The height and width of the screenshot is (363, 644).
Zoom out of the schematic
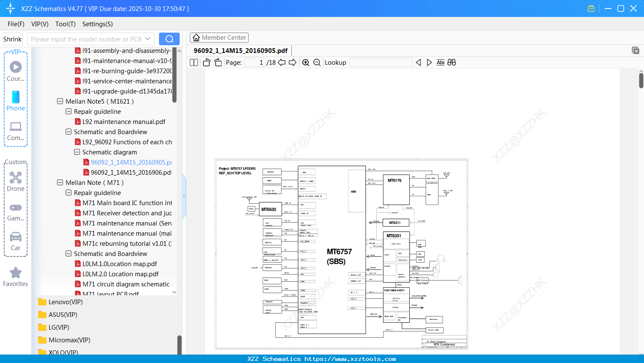pyautogui.click(x=317, y=63)
